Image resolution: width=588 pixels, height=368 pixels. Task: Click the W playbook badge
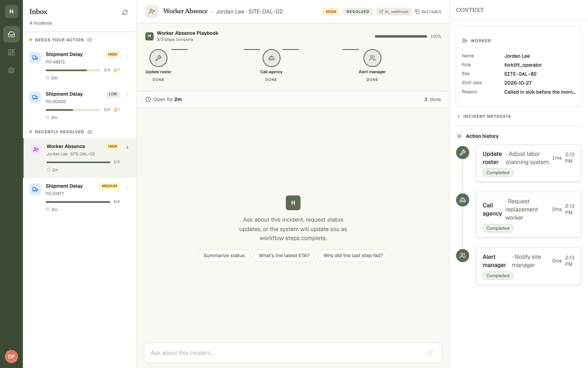[149, 36]
